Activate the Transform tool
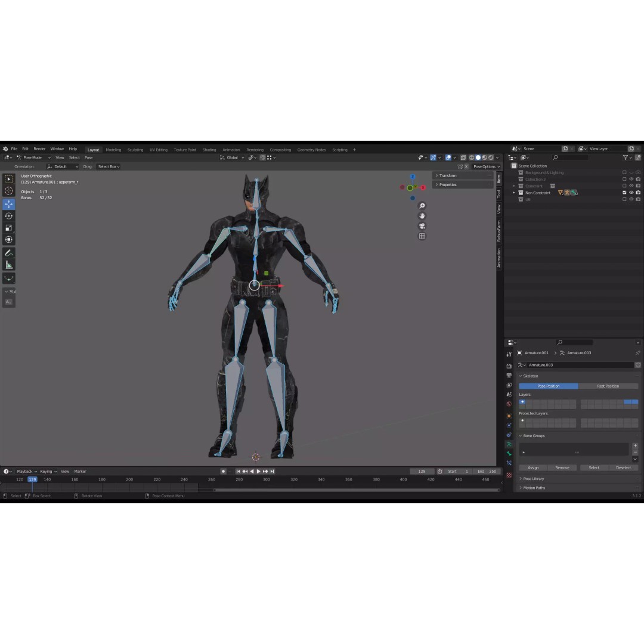 point(8,240)
